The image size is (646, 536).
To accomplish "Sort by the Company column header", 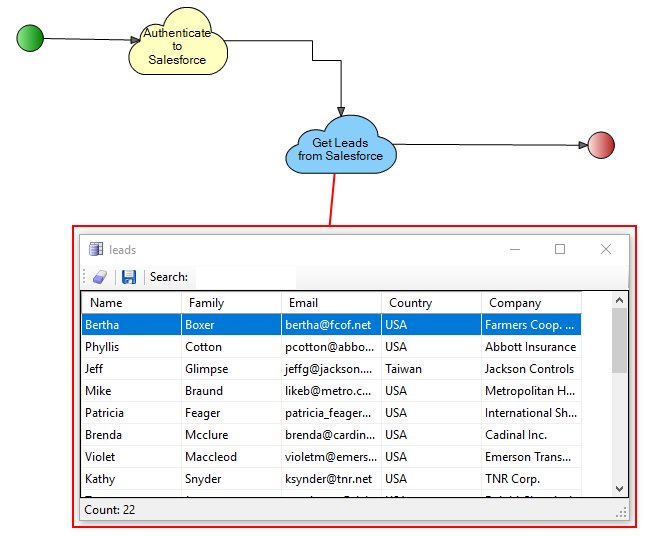I will [x=531, y=303].
